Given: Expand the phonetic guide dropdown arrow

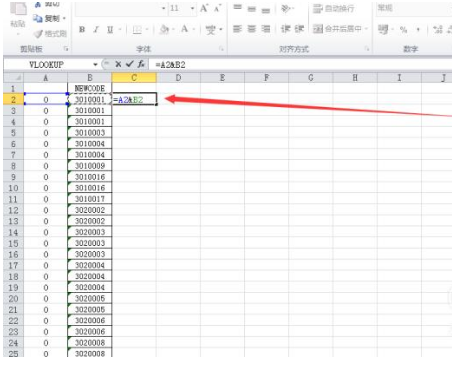Looking at the screenshot, I should 221,30.
